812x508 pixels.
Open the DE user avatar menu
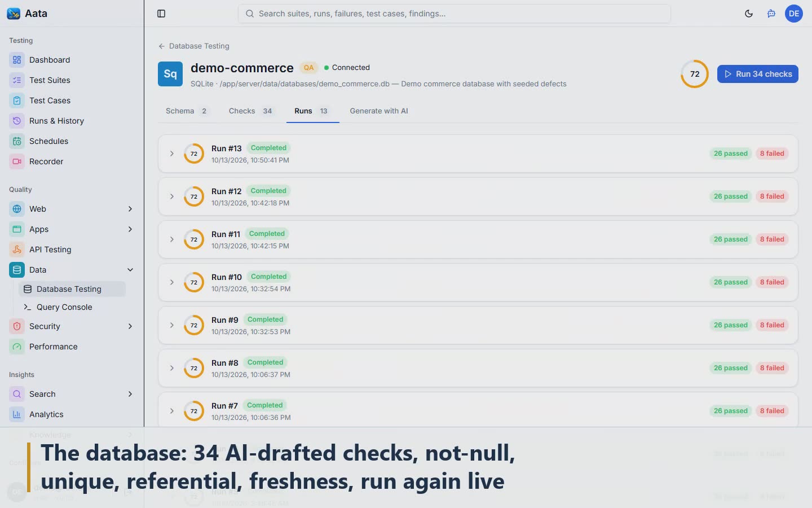794,14
